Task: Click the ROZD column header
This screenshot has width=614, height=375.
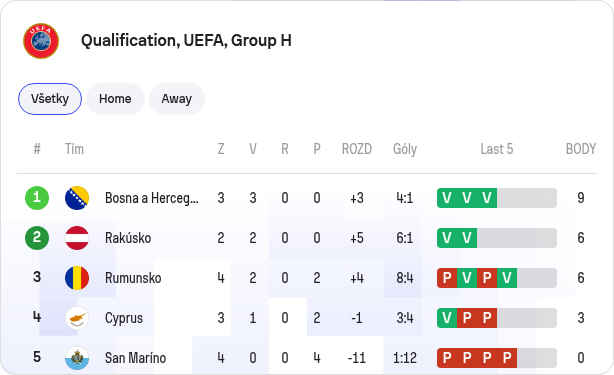Action: click(357, 149)
